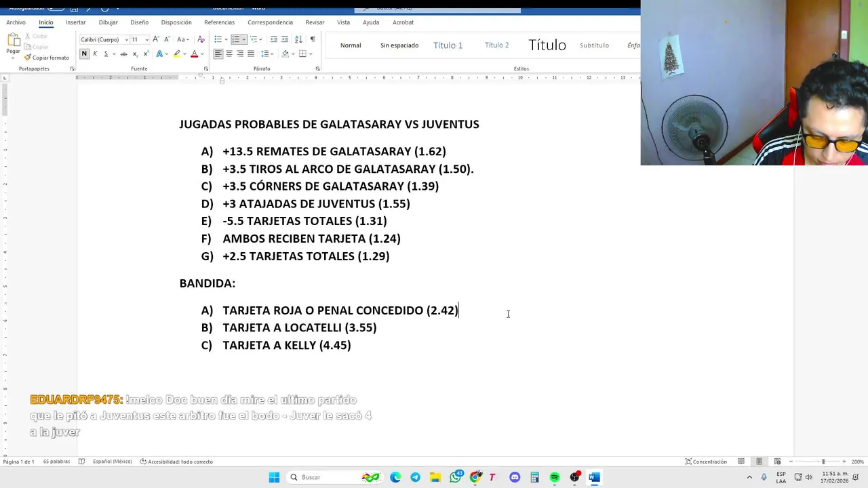Toggle bulleted list formatting
The image size is (868, 488).
click(x=218, y=39)
